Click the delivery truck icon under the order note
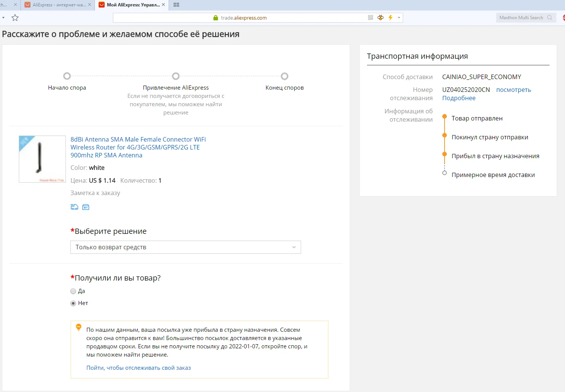The height and width of the screenshot is (392, 565). (75, 207)
